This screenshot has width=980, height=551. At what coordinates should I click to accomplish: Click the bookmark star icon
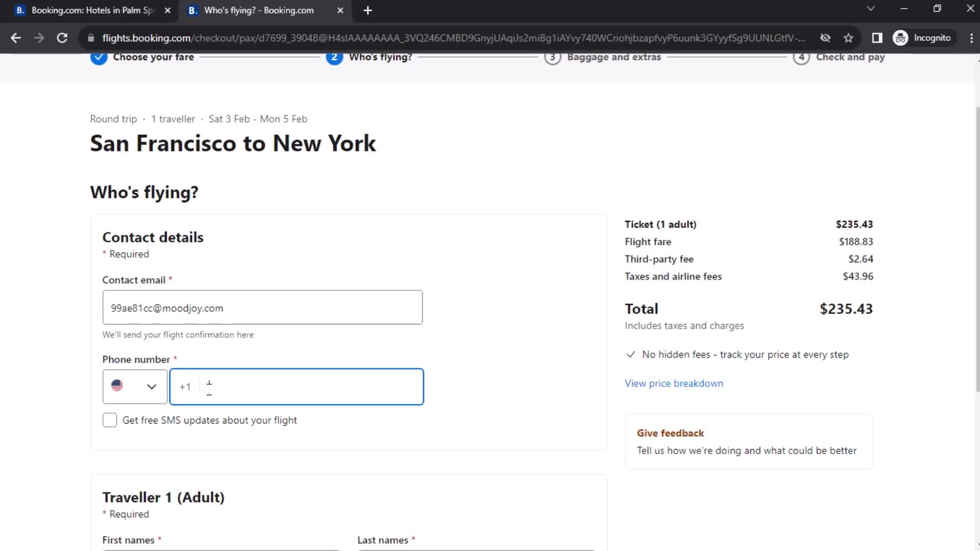pyautogui.click(x=849, y=38)
